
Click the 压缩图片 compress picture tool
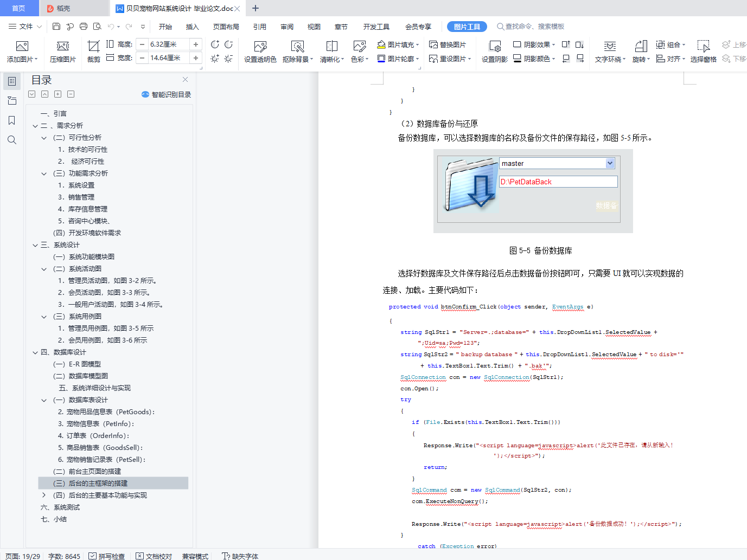(x=63, y=46)
